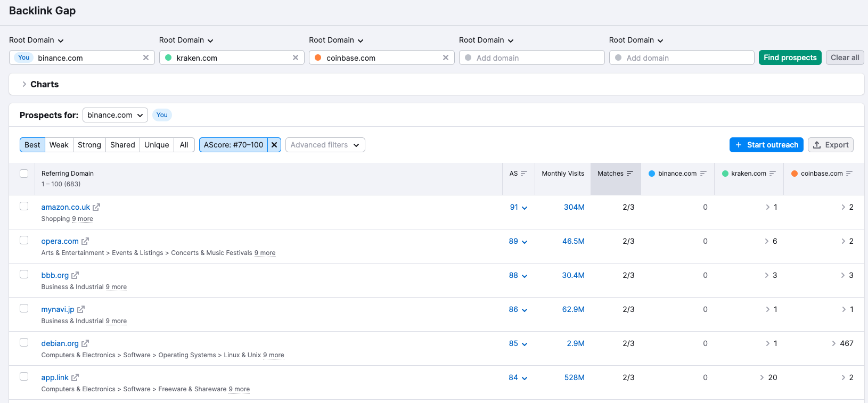Remove binance.com domain with X icon
The width and height of the screenshot is (868, 403).
click(146, 57)
